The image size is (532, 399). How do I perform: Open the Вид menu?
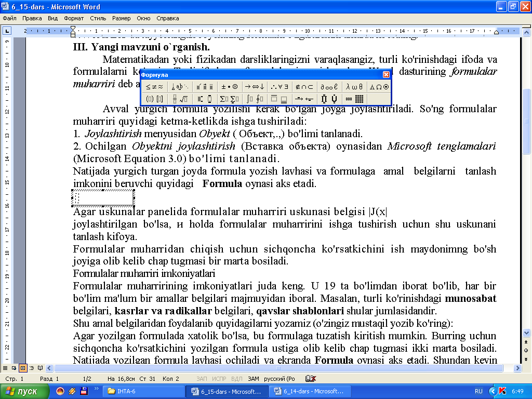[x=52, y=18]
